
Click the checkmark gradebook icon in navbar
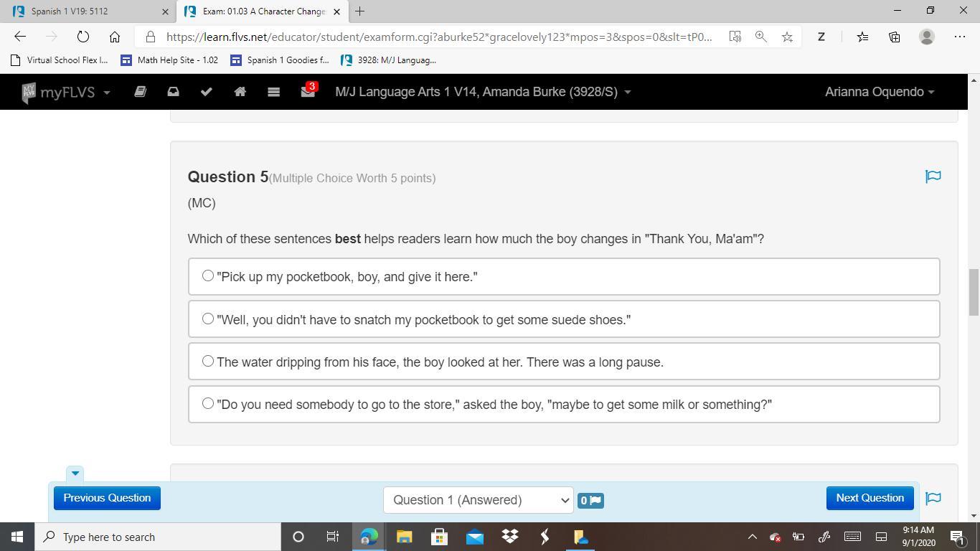pos(206,92)
